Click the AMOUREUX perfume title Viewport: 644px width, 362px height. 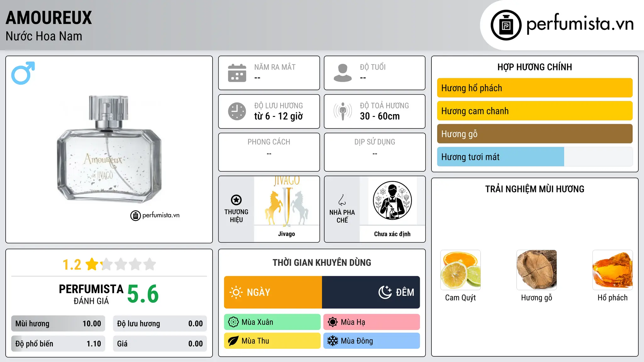point(49,18)
